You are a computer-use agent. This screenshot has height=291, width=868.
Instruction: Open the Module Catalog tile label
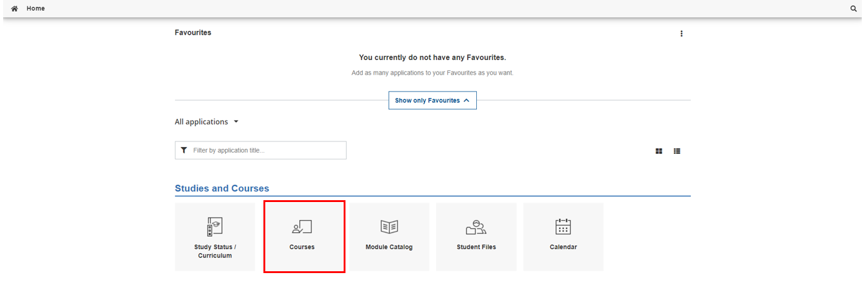coord(389,247)
